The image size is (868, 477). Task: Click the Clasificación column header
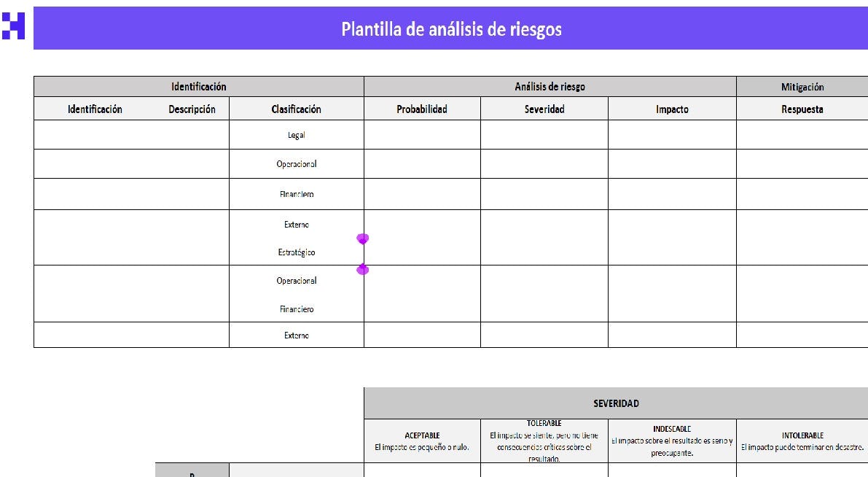[295, 109]
